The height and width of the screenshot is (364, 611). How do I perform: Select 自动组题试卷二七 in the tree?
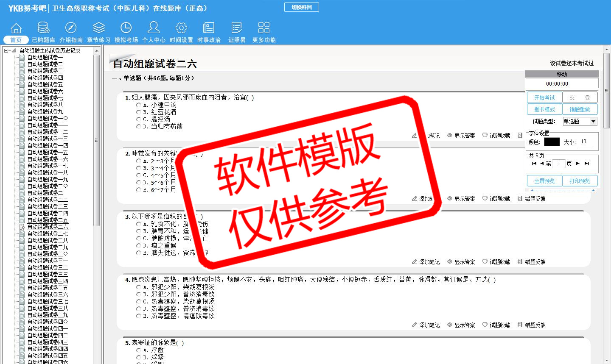click(x=48, y=233)
